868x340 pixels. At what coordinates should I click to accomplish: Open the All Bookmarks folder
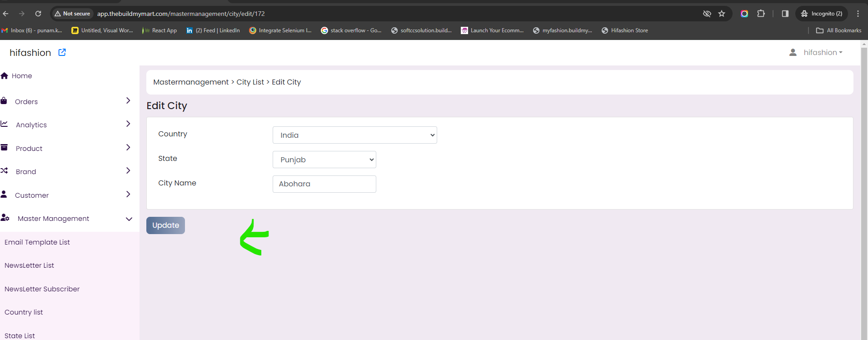pyautogui.click(x=839, y=30)
